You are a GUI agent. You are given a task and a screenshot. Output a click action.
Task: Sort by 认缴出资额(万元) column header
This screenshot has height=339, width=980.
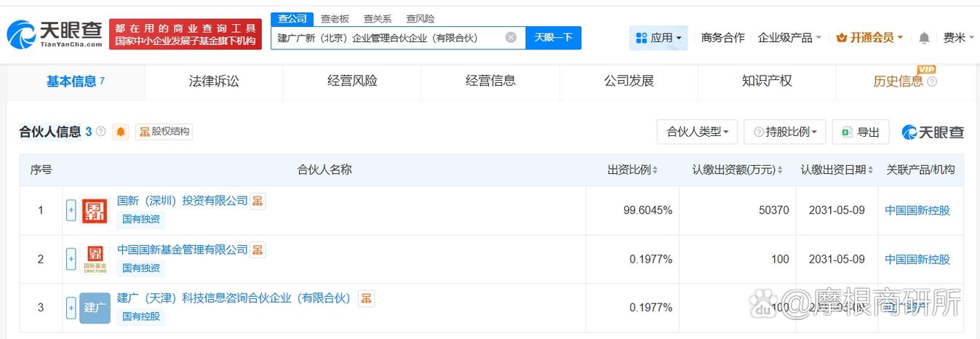[738, 169]
